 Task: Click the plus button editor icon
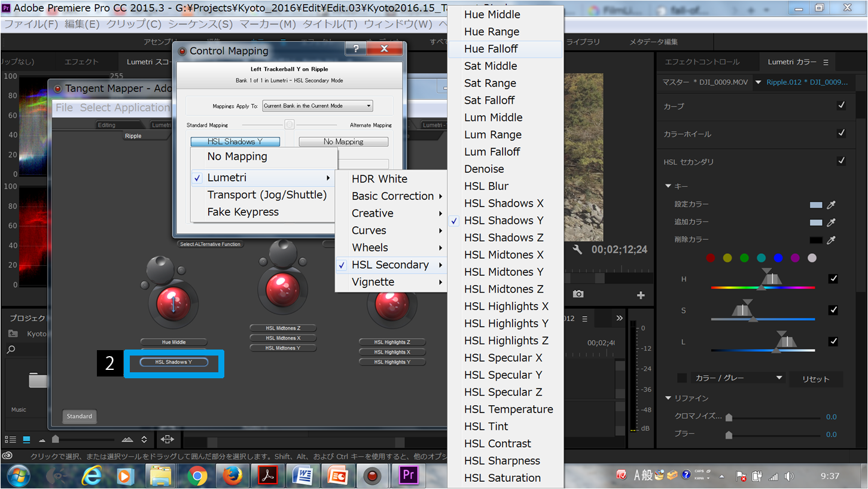click(x=641, y=295)
